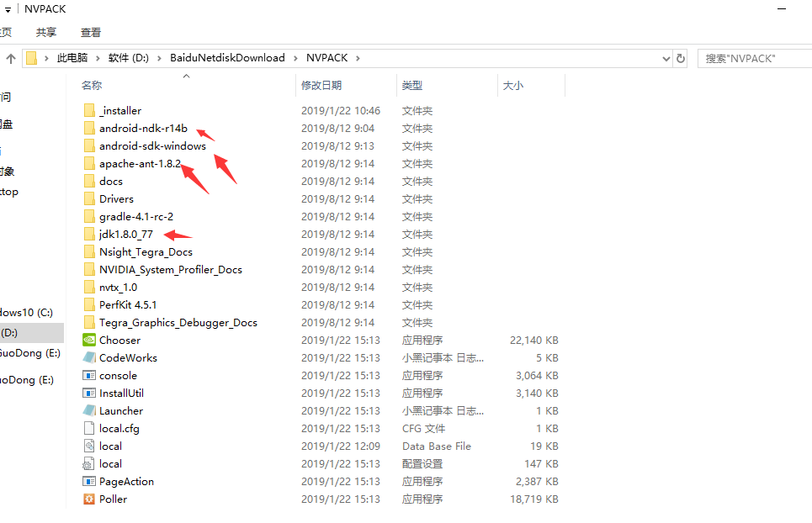Select the CodeWorks file name
This screenshot has height=523, width=812.
coord(128,357)
